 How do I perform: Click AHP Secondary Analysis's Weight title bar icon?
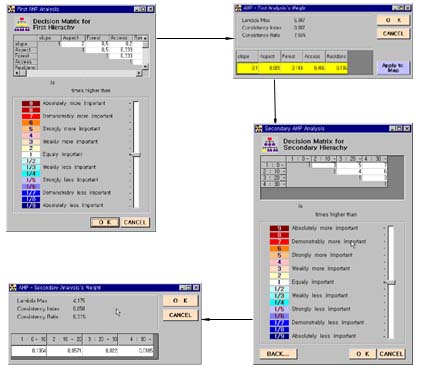13,287
